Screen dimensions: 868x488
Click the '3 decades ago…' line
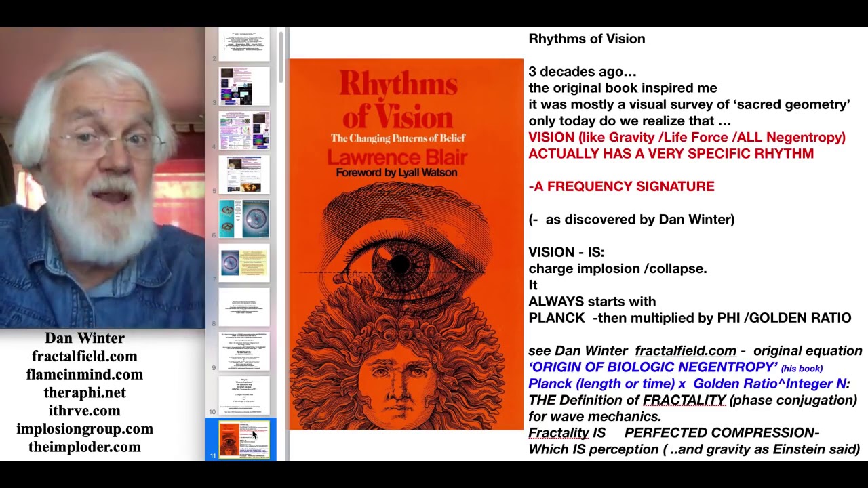click(x=583, y=72)
